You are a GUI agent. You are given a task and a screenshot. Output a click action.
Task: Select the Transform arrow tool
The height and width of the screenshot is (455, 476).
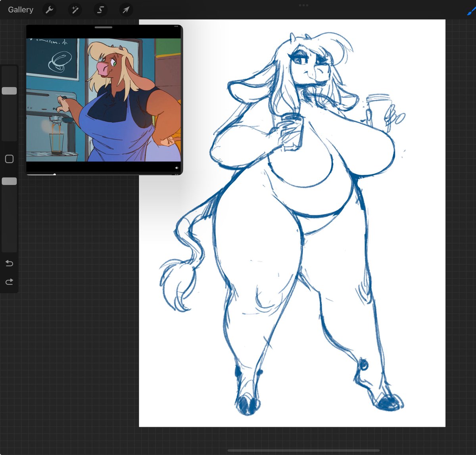[x=125, y=10]
